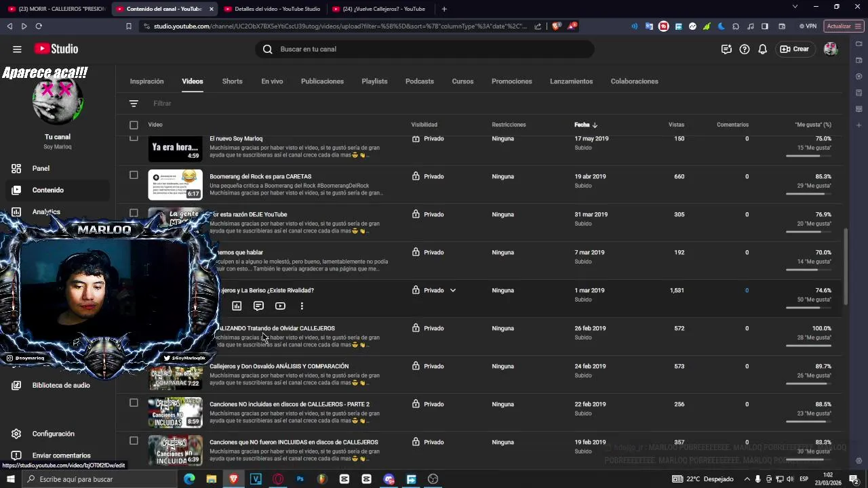Viewport: 868px width, 488px height.
Task: Switch to the Inspiración tab
Action: (x=146, y=81)
